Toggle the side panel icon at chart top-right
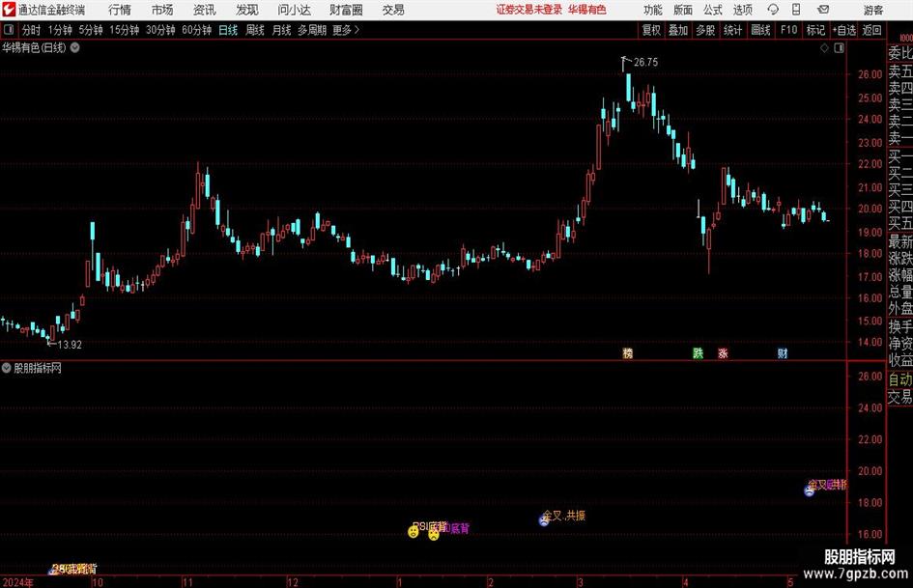The width and height of the screenshot is (913, 588). click(x=839, y=48)
